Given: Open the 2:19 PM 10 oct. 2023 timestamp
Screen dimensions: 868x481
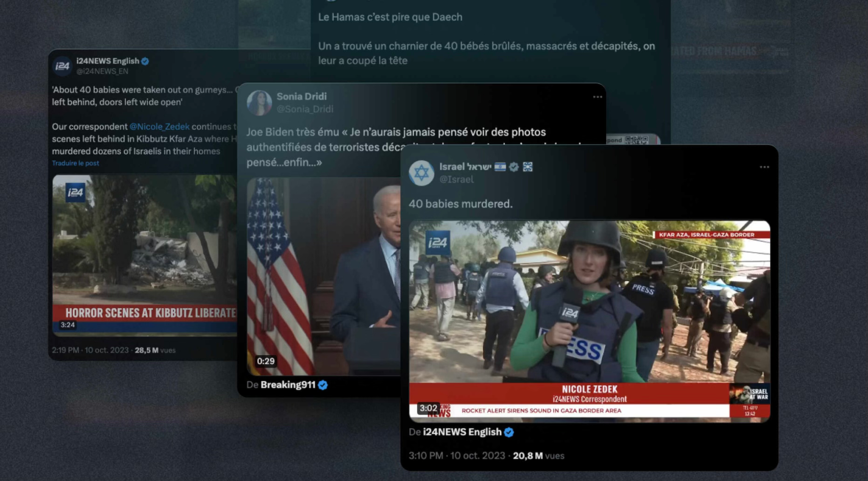Looking at the screenshot, I should click(90, 350).
